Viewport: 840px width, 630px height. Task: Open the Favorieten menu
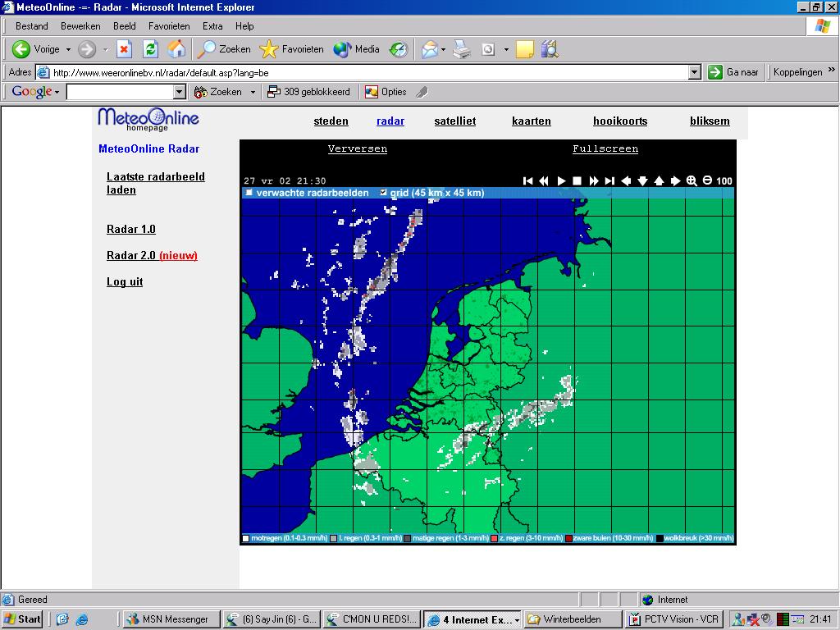169,26
